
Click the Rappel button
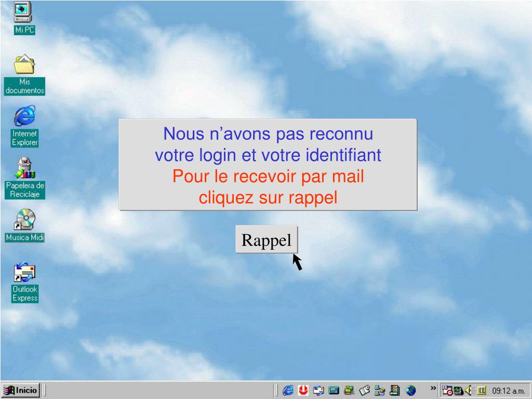(x=267, y=240)
